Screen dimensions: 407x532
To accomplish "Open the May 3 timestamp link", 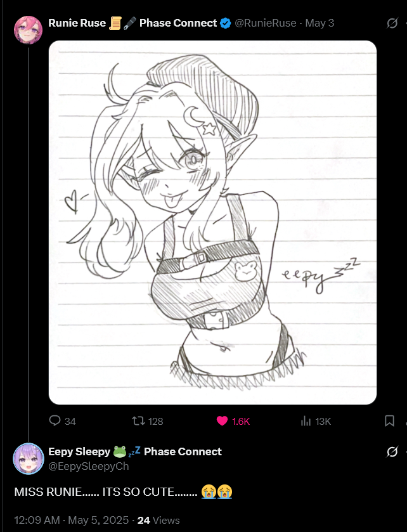I will click(320, 23).
